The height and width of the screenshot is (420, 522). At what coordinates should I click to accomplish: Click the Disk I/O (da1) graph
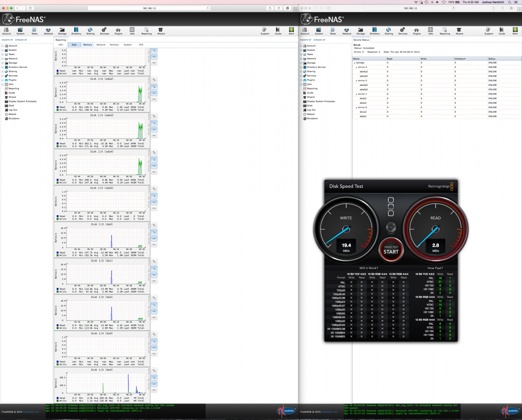click(x=102, y=276)
